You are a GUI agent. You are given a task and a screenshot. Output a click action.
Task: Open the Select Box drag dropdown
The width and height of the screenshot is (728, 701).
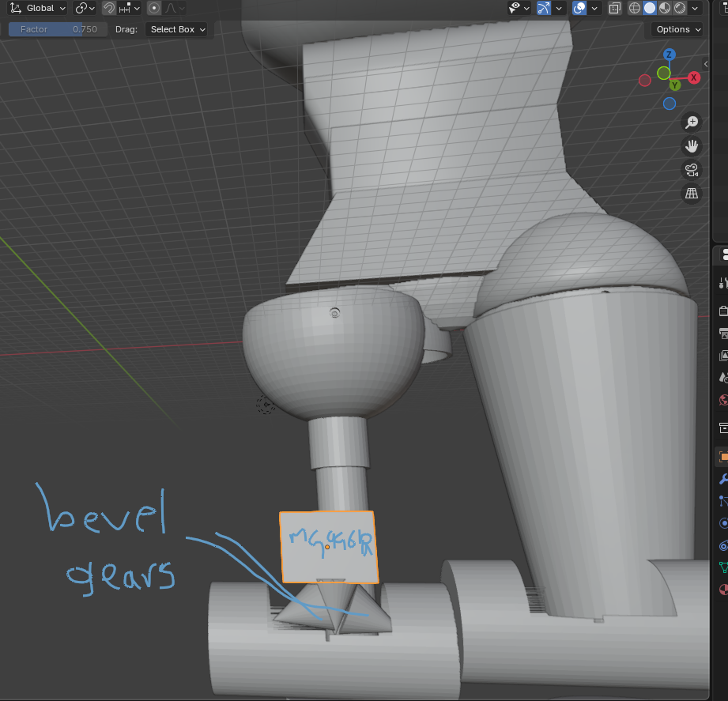pos(177,29)
